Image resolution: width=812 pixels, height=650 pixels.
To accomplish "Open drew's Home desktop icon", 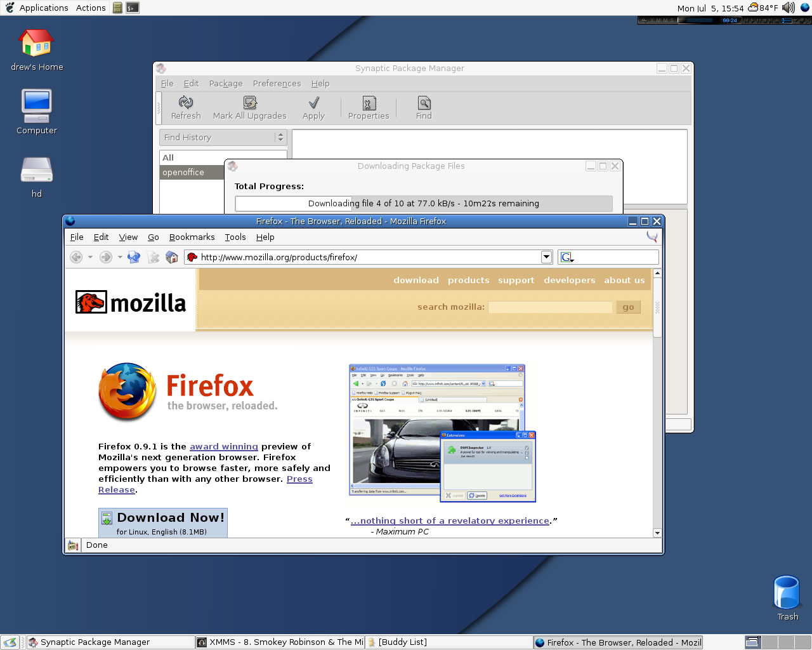I will pyautogui.click(x=37, y=50).
